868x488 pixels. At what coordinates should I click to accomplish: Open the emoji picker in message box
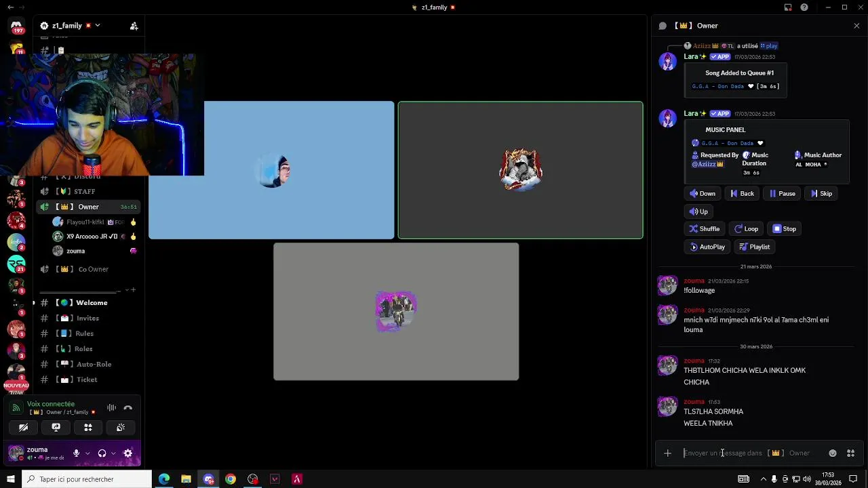point(833,453)
